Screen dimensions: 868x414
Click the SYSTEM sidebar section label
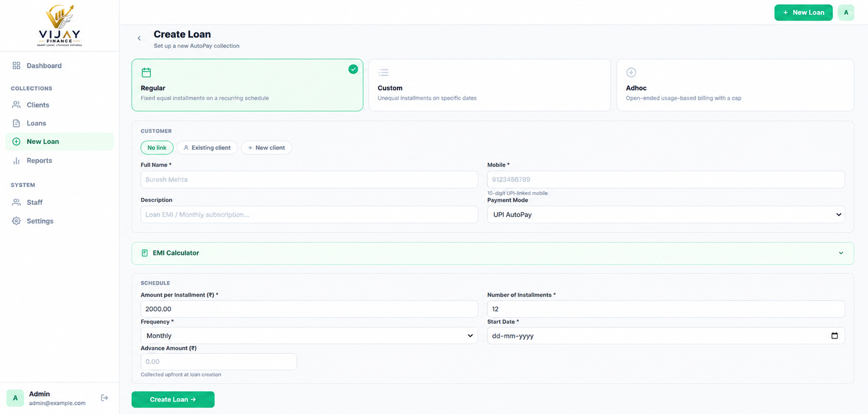tap(23, 185)
